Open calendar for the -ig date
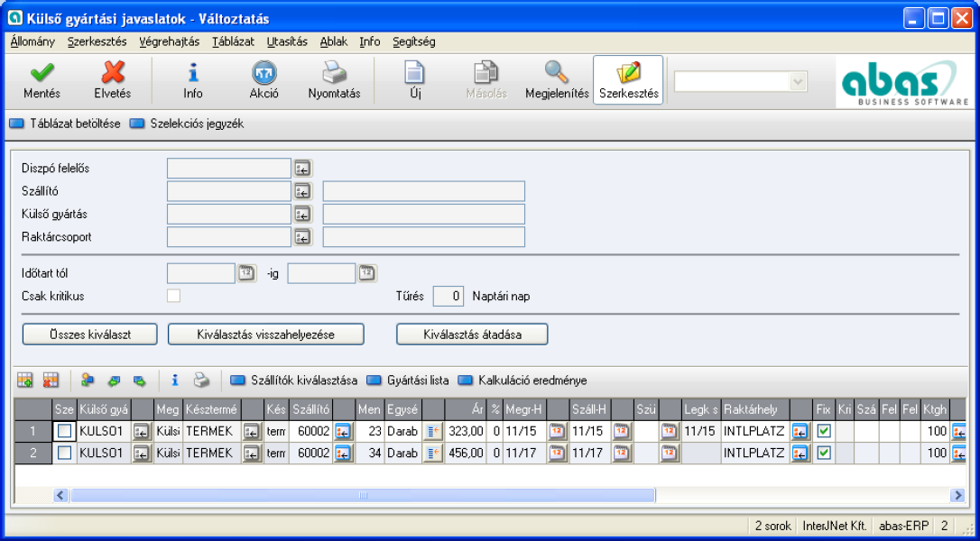 367,273
